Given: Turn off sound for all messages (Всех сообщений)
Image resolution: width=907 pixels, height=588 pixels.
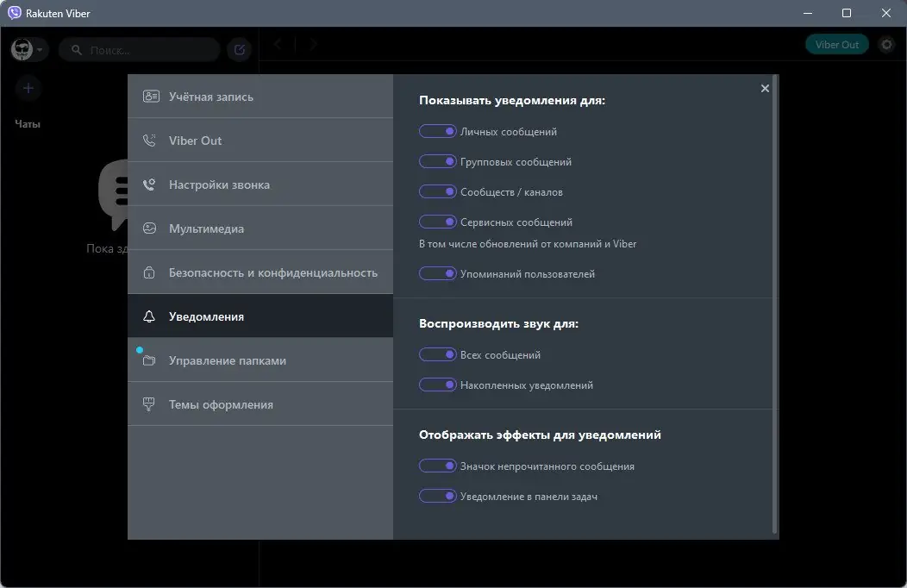Looking at the screenshot, I should tap(437, 355).
